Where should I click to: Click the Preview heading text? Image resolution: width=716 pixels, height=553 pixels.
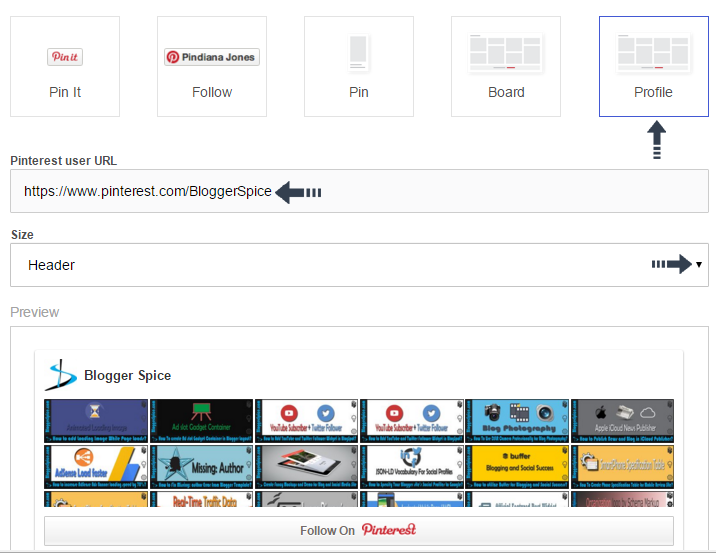pyautogui.click(x=35, y=312)
